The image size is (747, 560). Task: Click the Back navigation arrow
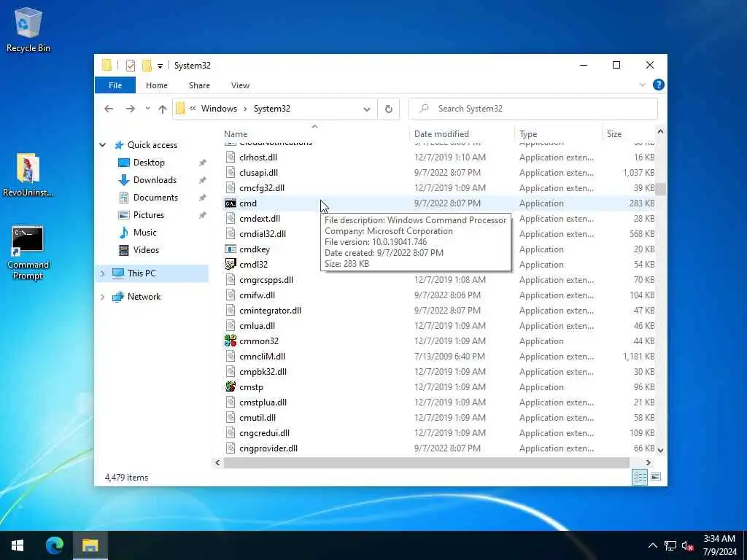point(109,109)
